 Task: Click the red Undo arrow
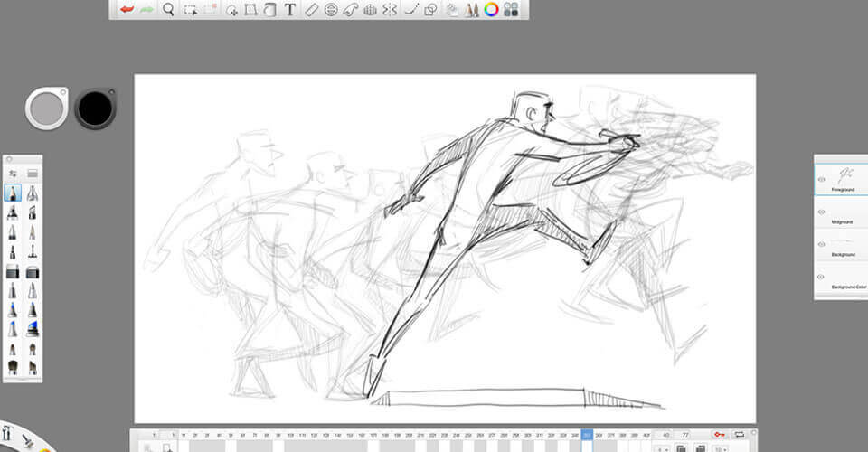(x=127, y=10)
